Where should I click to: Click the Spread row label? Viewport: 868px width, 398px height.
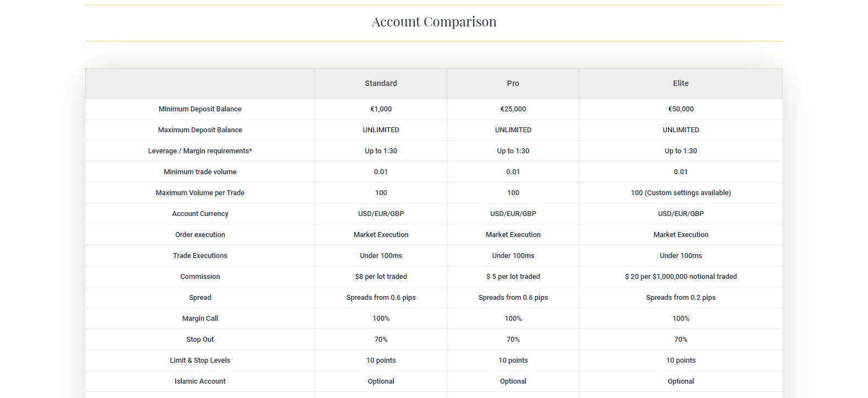click(200, 298)
